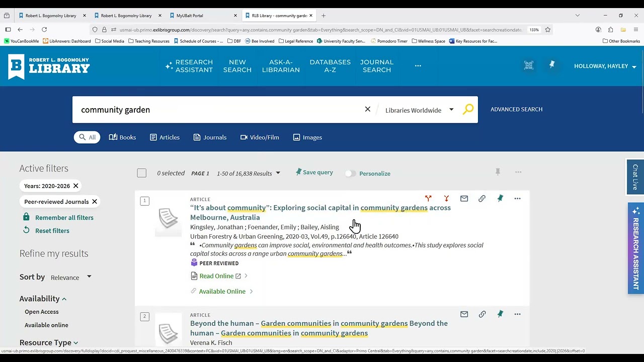Click the results list pin icon
644x362 pixels.
click(498, 172)
